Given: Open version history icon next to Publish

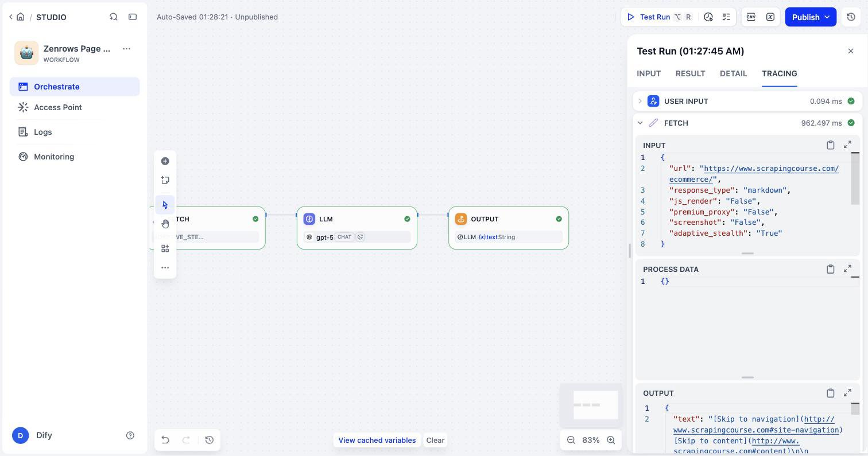Looking at the screenshot, I should [851, 17].
